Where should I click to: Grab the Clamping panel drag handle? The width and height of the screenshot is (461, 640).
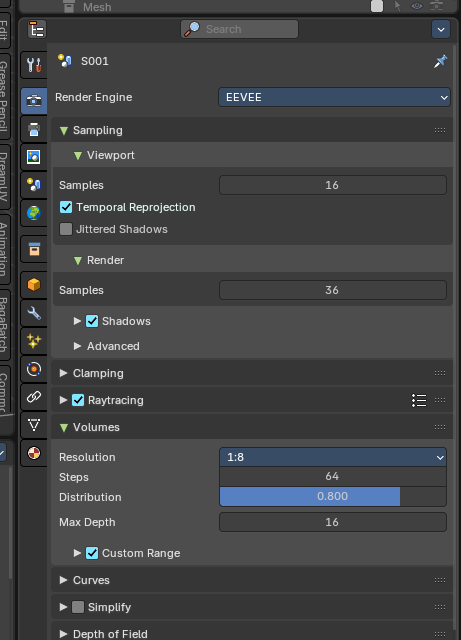click(x=440, y=373)
